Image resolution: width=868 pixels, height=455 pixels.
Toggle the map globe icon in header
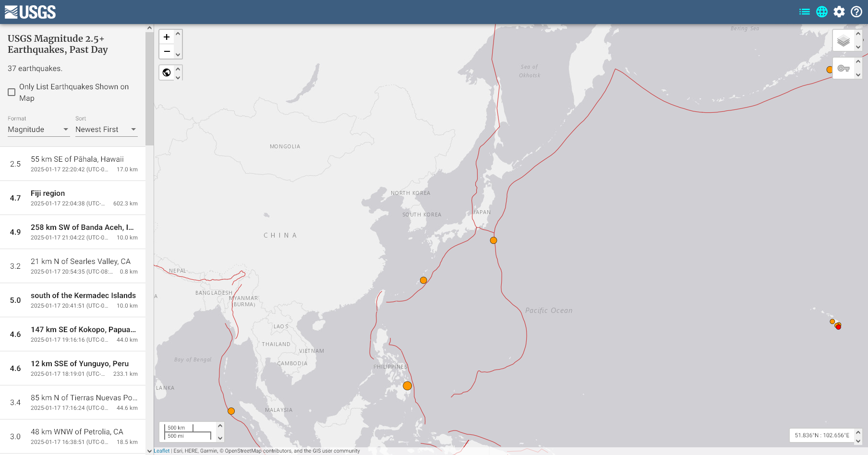point(822,12)
